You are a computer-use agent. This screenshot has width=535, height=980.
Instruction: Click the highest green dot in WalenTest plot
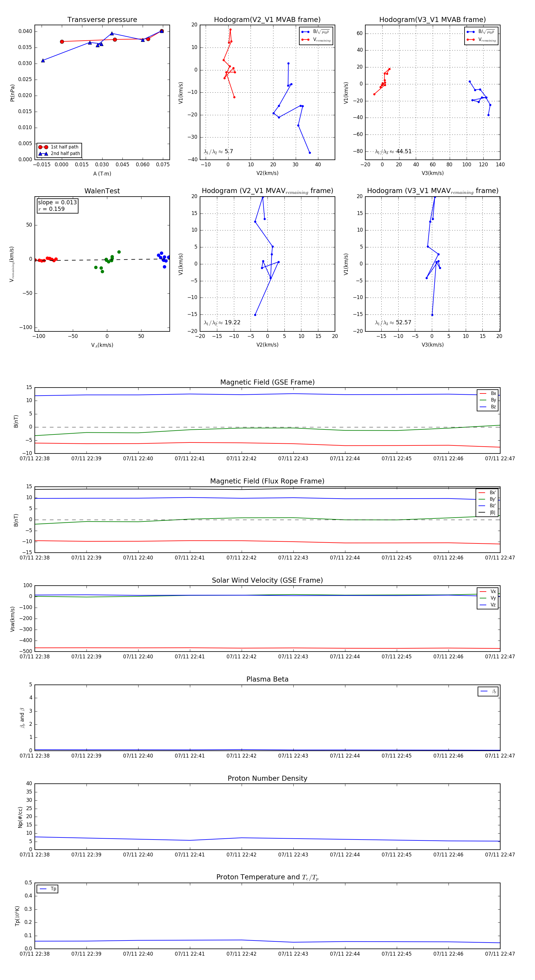[119, 252]
